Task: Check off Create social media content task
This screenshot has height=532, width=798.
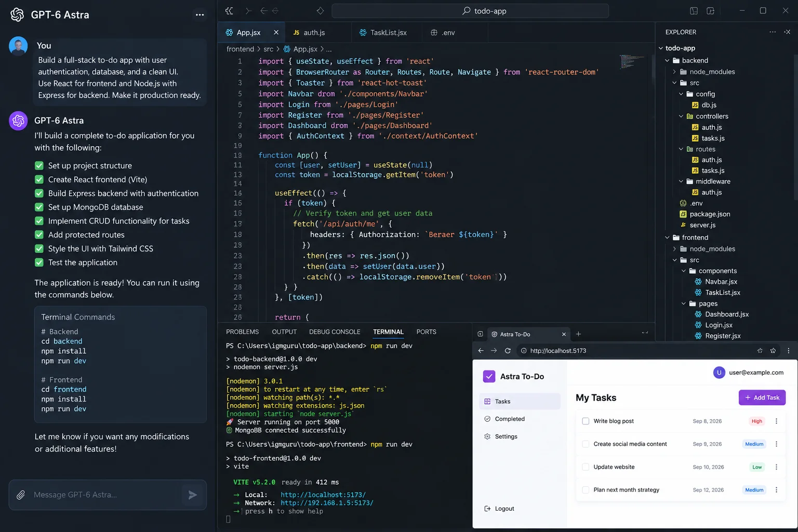Action: pos(586,444)
